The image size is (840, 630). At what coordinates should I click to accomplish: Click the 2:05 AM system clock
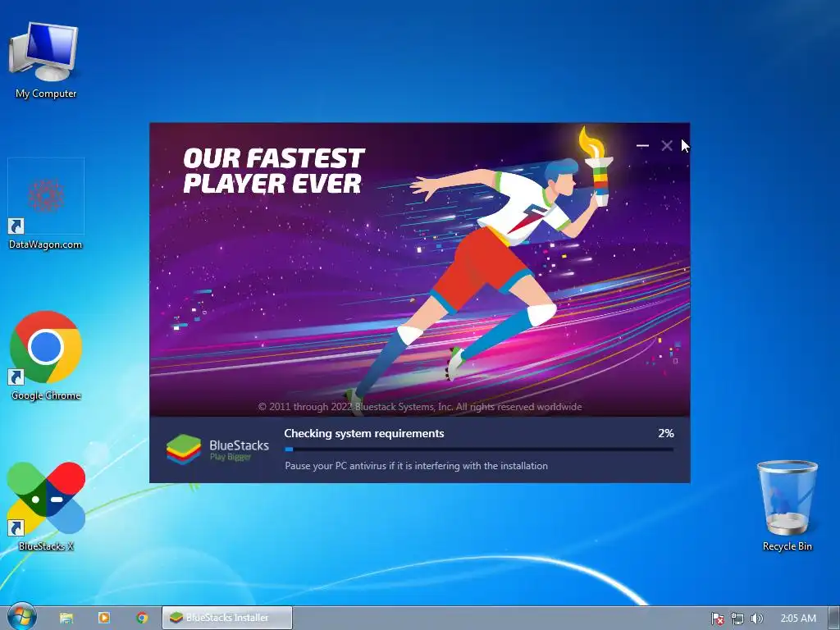tap(798, 619)
